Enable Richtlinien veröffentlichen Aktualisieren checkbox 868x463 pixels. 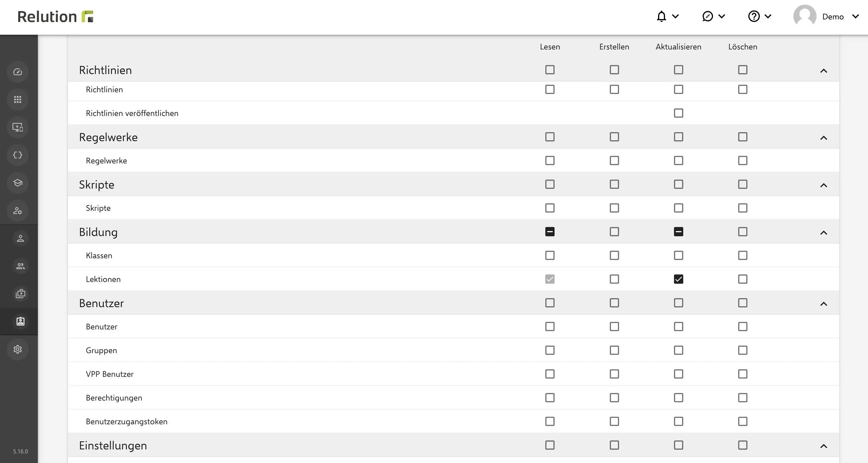(678, 113)
